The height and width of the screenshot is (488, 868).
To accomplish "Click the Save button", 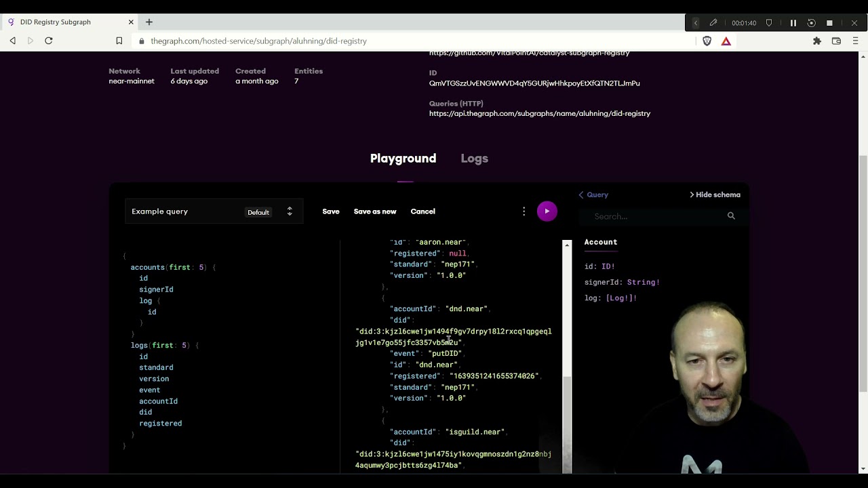I will click(x=331, y=211).
